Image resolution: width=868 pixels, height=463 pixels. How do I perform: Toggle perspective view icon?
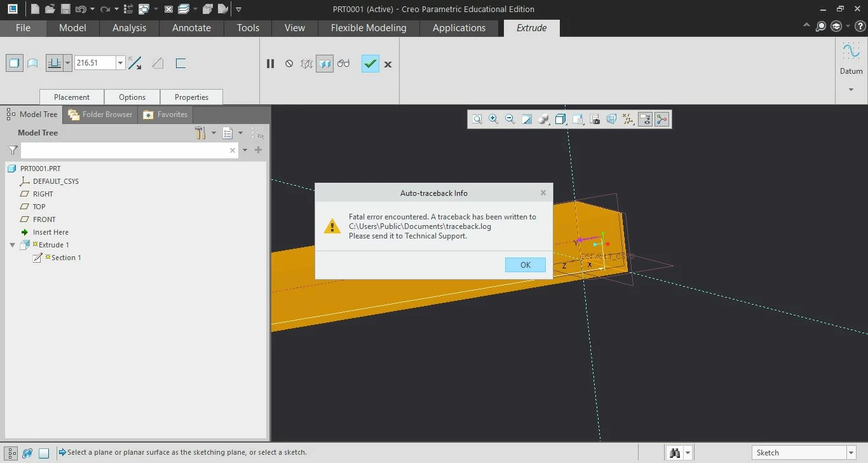click(x=611, y=119)
